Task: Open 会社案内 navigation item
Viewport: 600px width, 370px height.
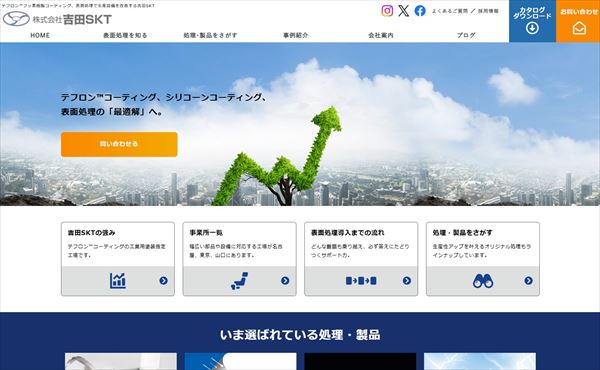Action: (381, 35)
